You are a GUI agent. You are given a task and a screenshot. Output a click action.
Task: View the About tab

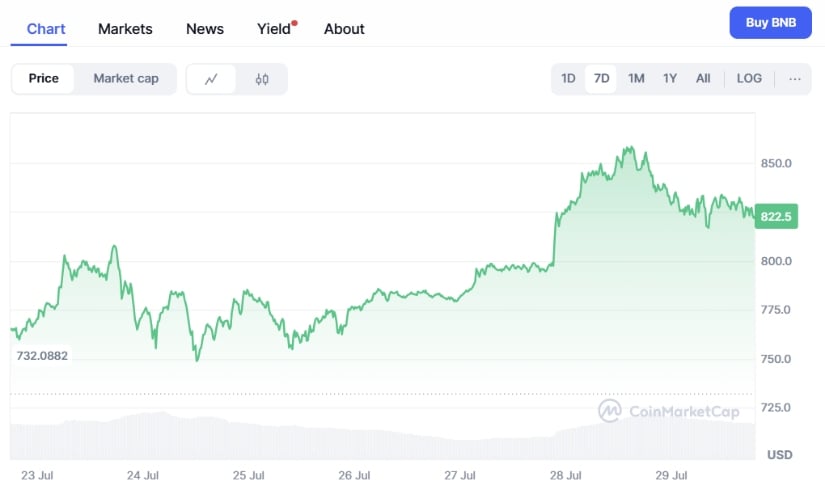pyautogui.click(x=344, y=29)
